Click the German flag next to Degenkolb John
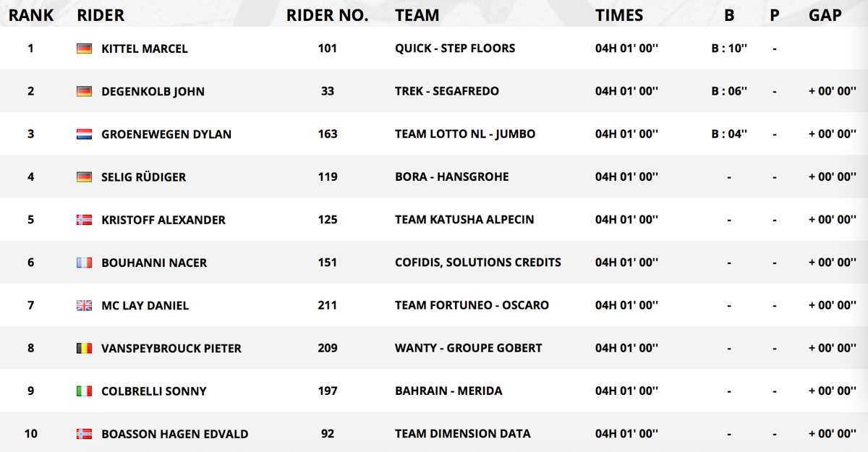This screenshot has height=452, width=868. click(84, 91)
